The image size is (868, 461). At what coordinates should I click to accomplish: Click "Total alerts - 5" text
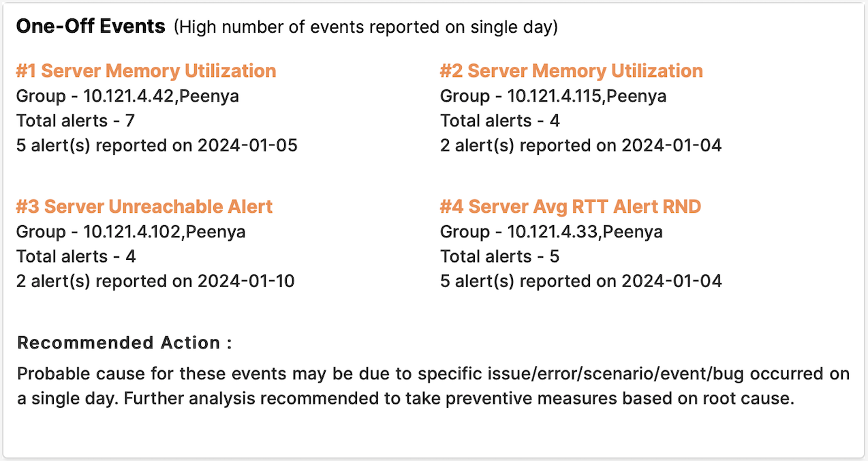(x=500, y=256)
